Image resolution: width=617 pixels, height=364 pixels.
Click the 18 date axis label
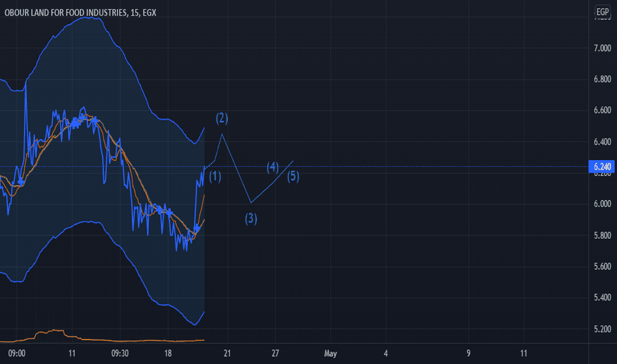[x=168, y=353]
